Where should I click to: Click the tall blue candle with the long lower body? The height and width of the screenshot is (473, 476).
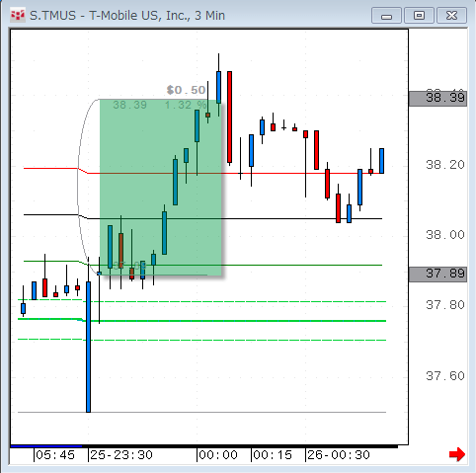pyautogui.click(x=88, y=347)
